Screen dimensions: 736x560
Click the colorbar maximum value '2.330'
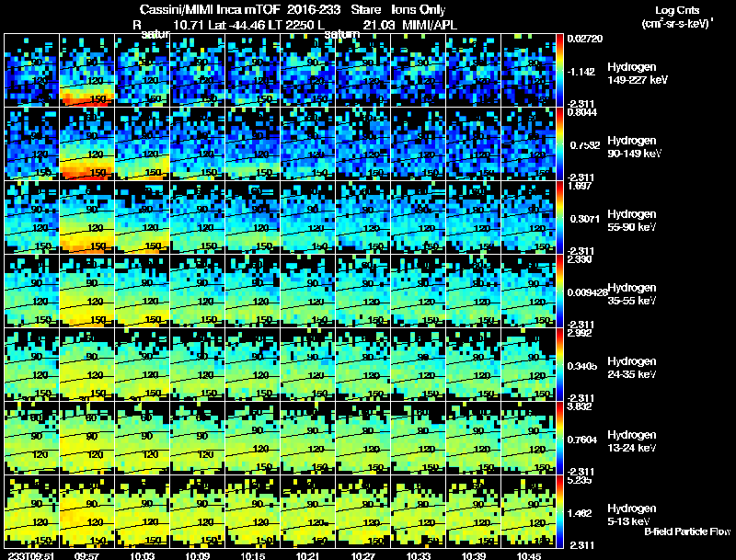coord(580,259)
